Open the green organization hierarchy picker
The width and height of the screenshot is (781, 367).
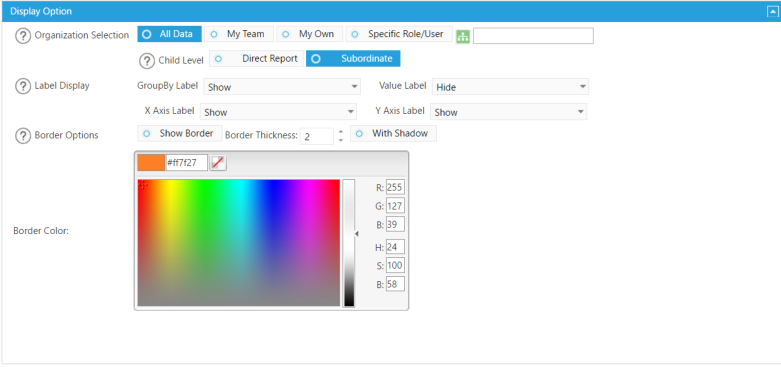click(463, 36)
